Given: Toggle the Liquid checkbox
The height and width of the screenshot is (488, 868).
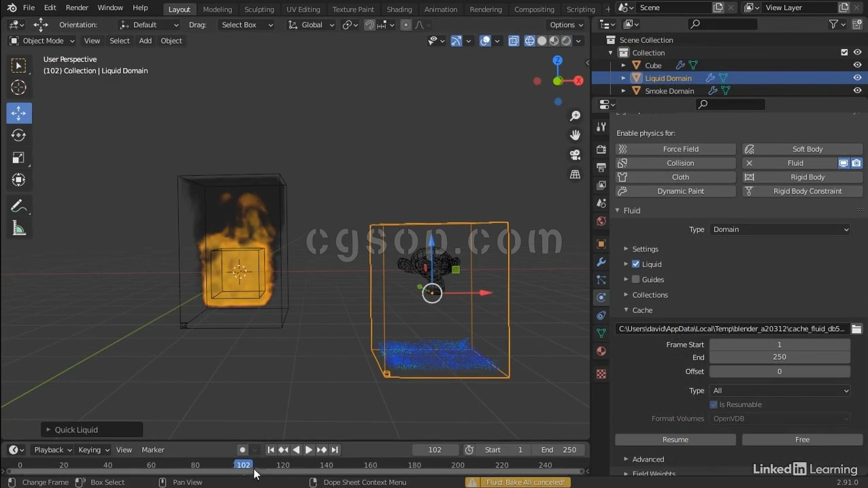Looking at the screenshot, I should click(x=636, y=264).
